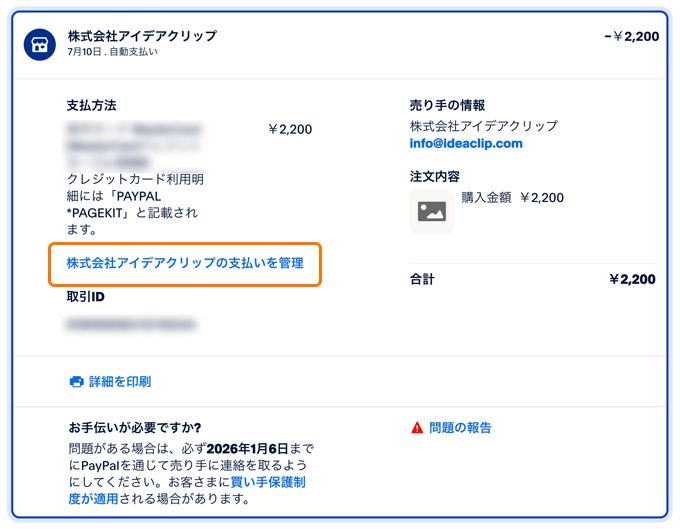The width and height of the screenshot is (680, 529).
Task: Open 株式会社アイデアクリップの支払いを管理 link
Action: pyautogui.click(x=185, y=263)
